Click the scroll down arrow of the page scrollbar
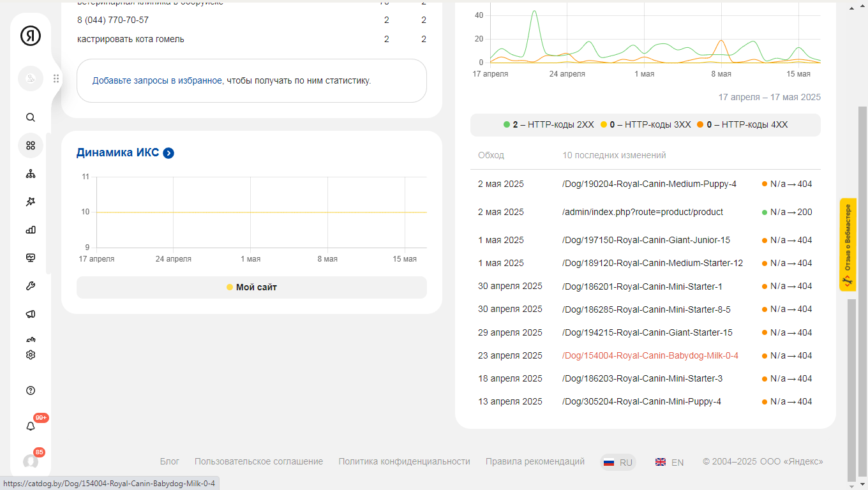The image size is (868, 490). point(862,485)
